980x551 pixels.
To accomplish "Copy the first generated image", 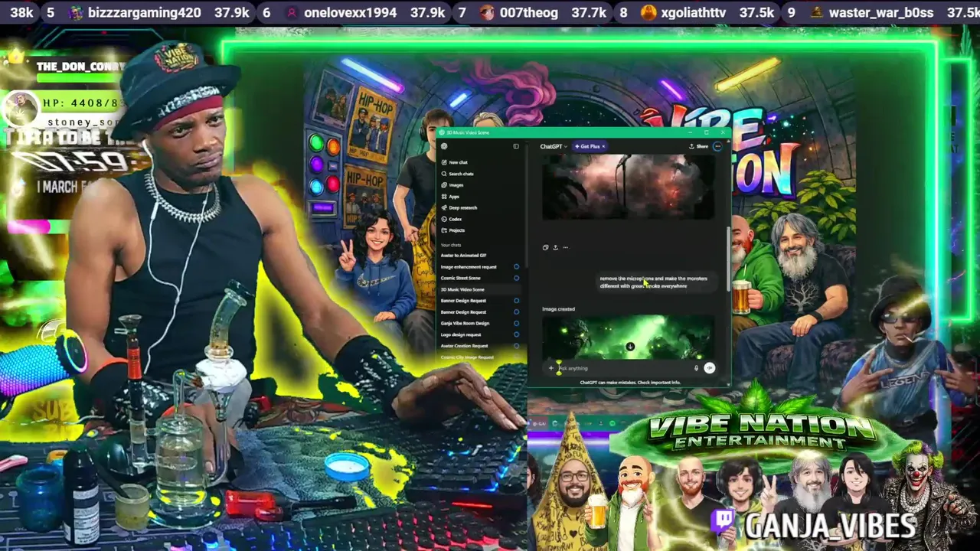I will point(545,247).
